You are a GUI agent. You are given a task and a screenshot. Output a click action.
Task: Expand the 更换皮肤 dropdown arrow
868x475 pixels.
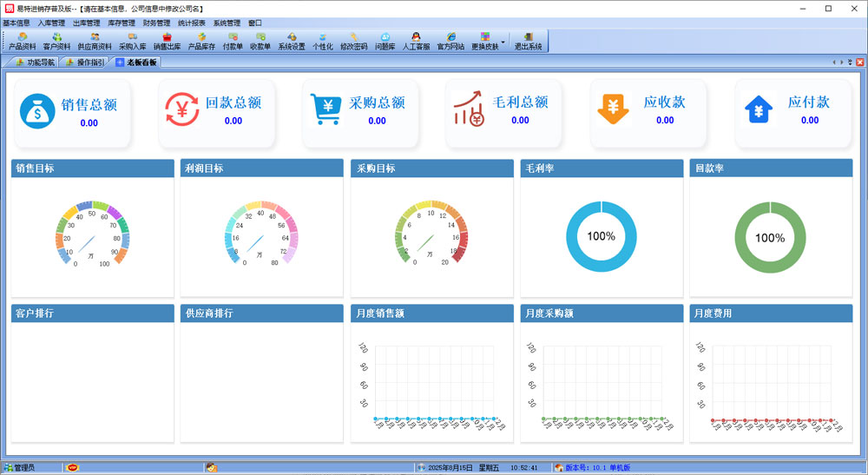tap(503, 40)
